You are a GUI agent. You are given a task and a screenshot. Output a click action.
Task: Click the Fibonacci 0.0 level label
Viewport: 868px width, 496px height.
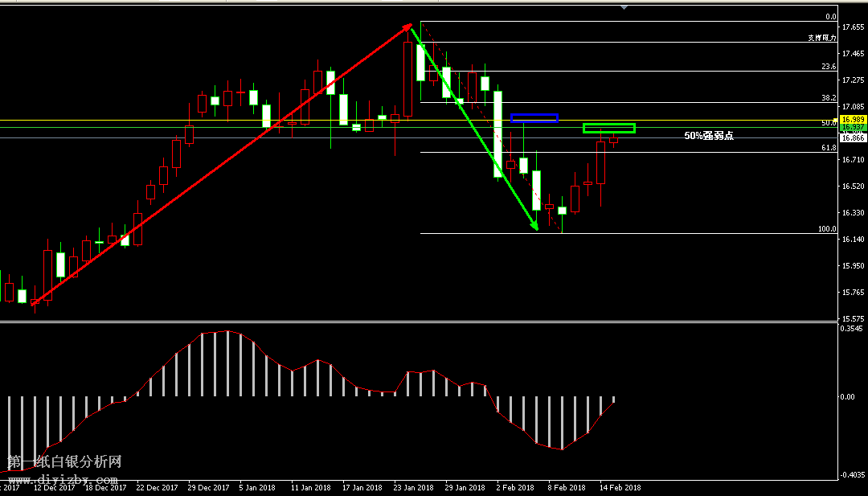coord(831,17)
